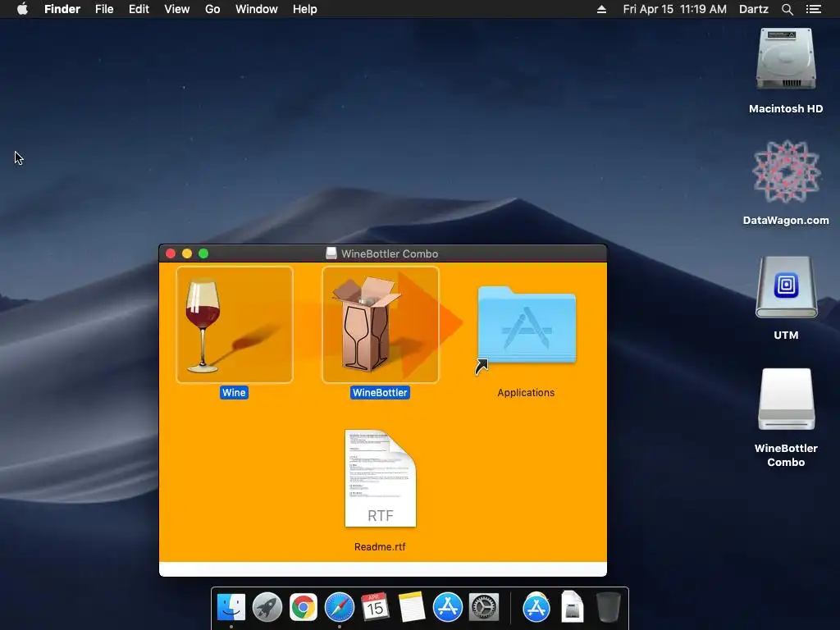Viewport: 840px width, 630px height.
Task: Open the Help menu
Action: (x=305, y=9)
